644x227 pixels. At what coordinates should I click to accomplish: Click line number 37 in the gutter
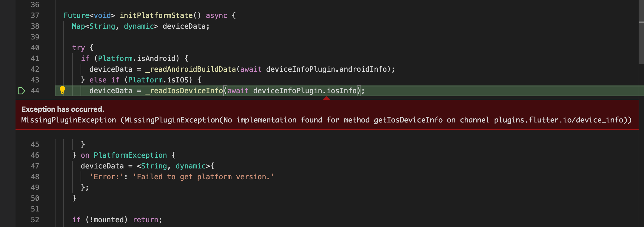pos(35,16)
